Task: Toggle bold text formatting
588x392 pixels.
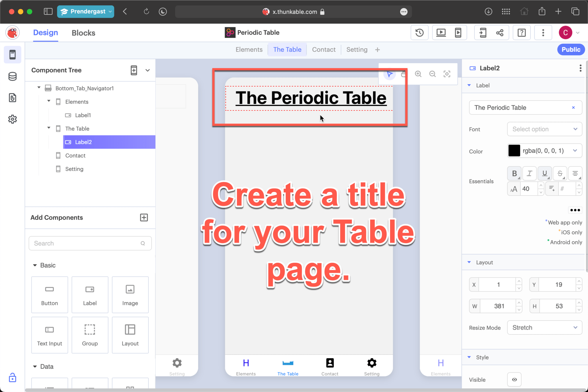Action: (514, 174)
